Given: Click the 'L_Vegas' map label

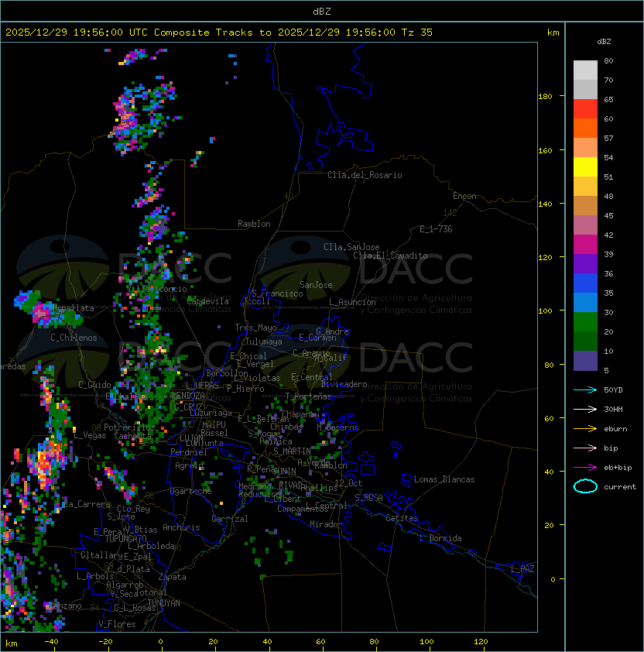Looking at the screenshot, I should pos(90,435).
